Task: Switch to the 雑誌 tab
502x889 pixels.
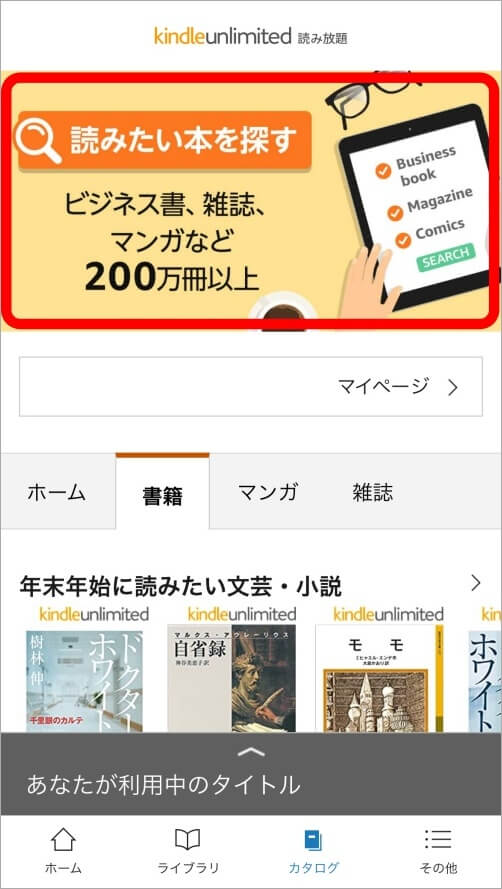Action: 373,492
